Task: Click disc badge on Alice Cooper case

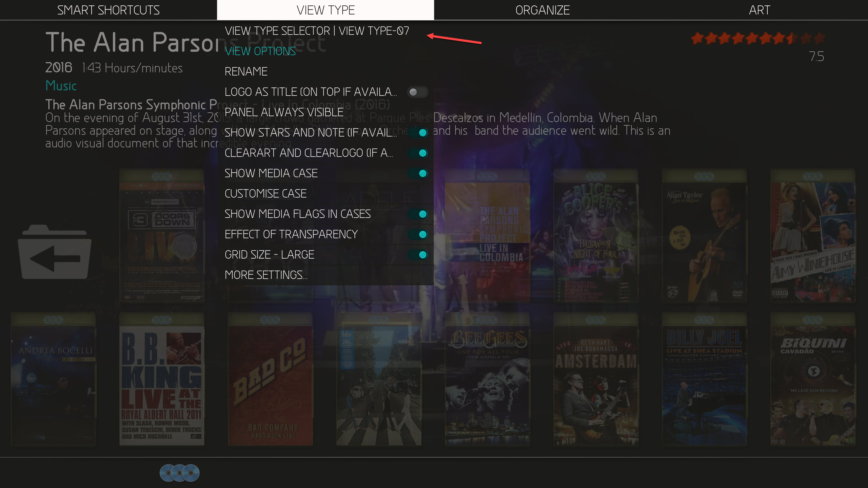Action: pos(596,176)
